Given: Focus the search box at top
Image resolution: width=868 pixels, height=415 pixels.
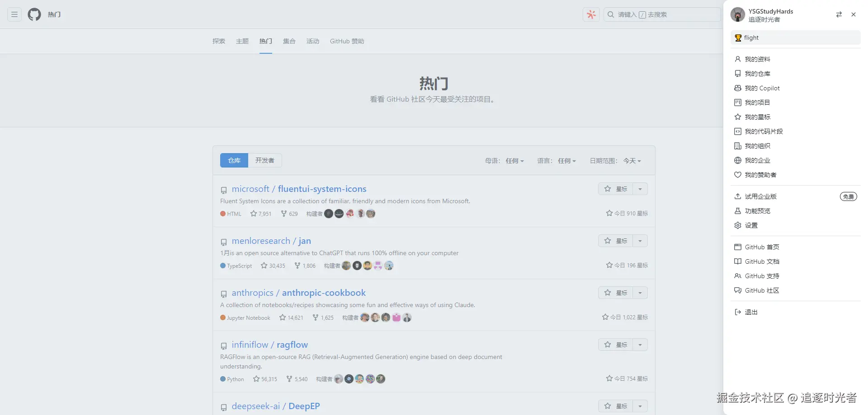Looking at the screenshot, I should click(662, 14).
